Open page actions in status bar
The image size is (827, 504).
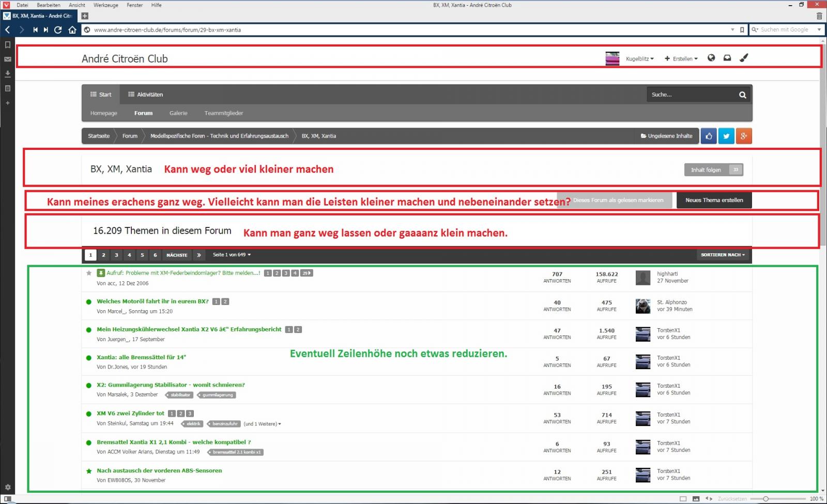pyautogui.click(x=709, y=499)
